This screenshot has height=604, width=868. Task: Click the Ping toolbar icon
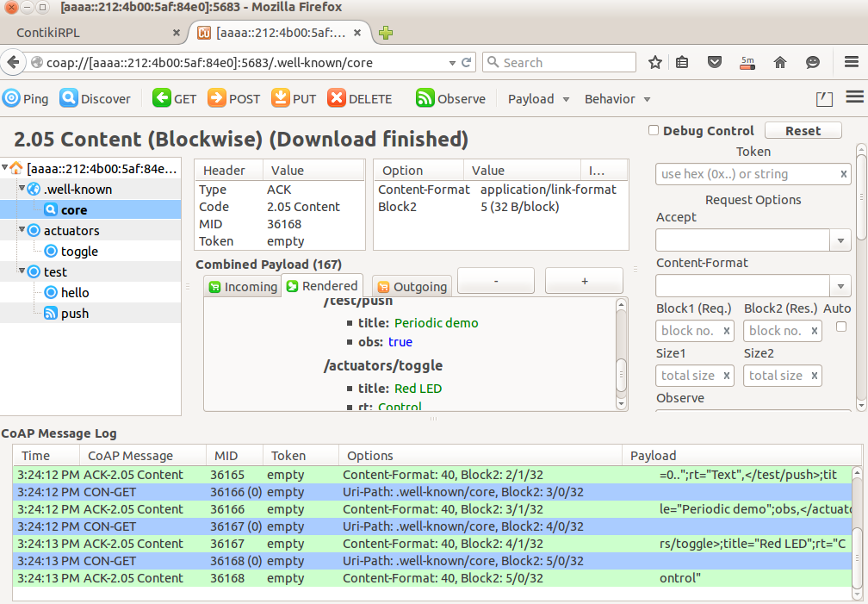tap(11, 98)
